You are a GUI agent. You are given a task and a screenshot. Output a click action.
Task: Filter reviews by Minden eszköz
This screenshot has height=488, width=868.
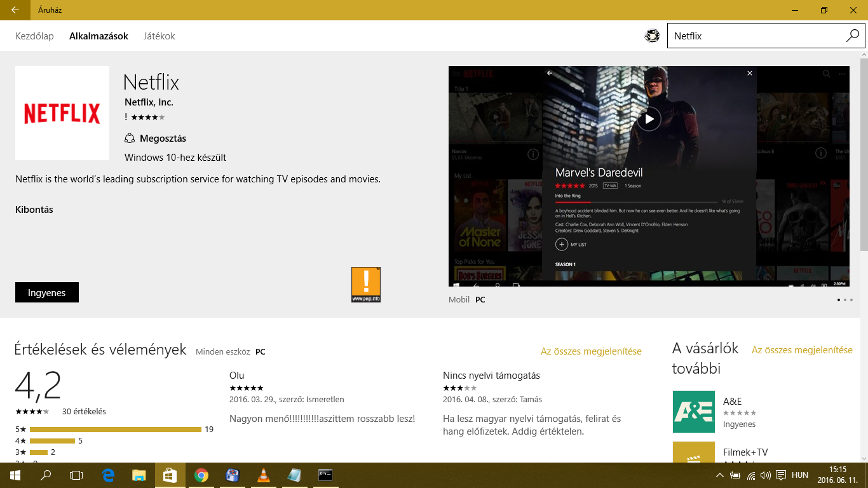[222, 351]
